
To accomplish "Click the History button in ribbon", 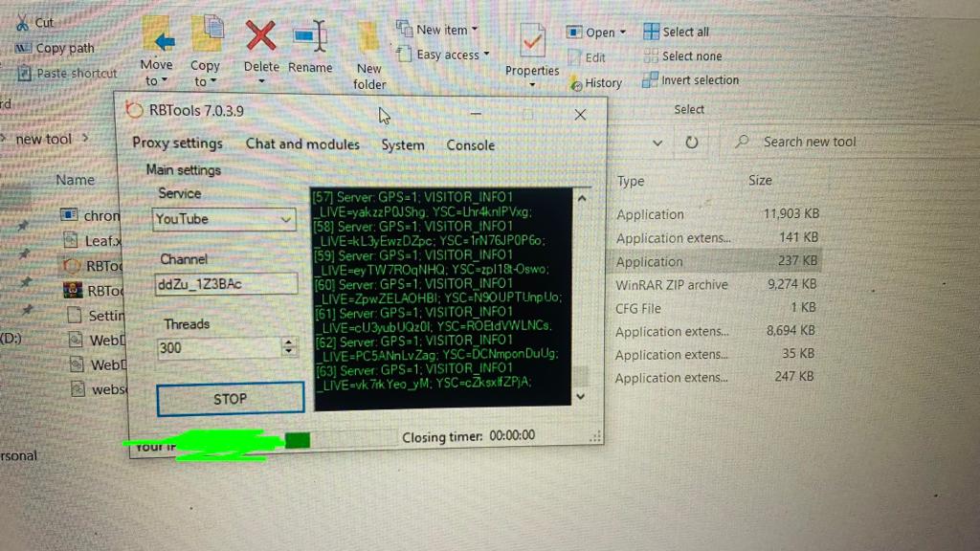I will (595, 83).
